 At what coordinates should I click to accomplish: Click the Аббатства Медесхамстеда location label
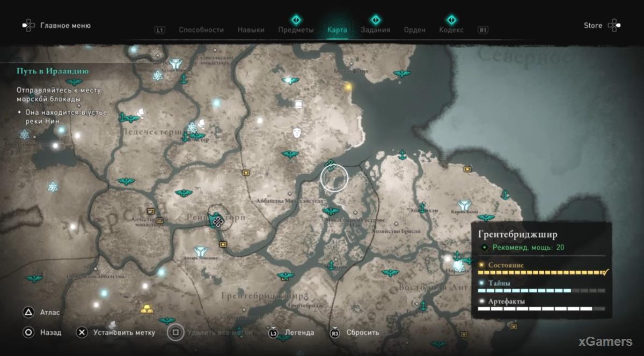click(x=290, y=201)
